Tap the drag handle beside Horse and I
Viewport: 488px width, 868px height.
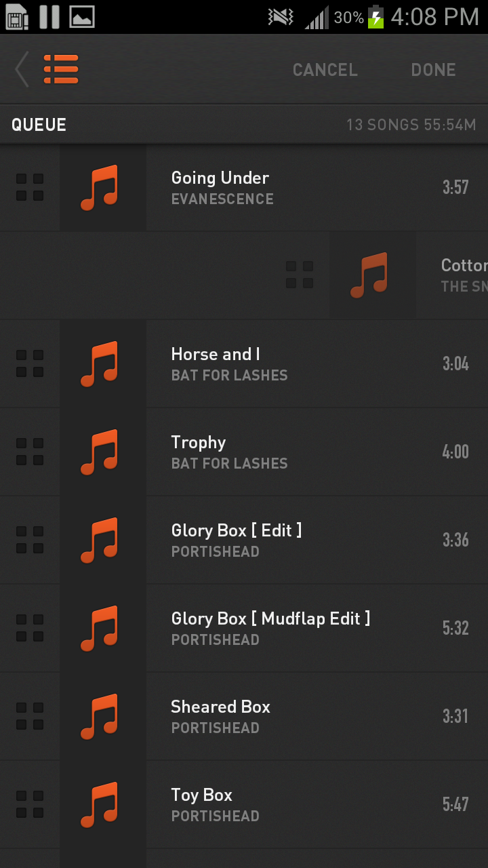coord(30,363)
